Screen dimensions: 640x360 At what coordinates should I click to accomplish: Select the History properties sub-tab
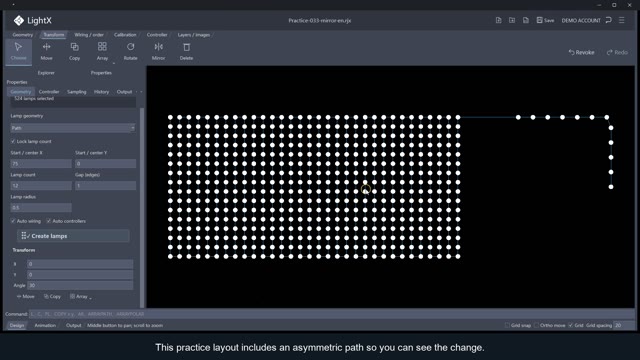[102, 92]
